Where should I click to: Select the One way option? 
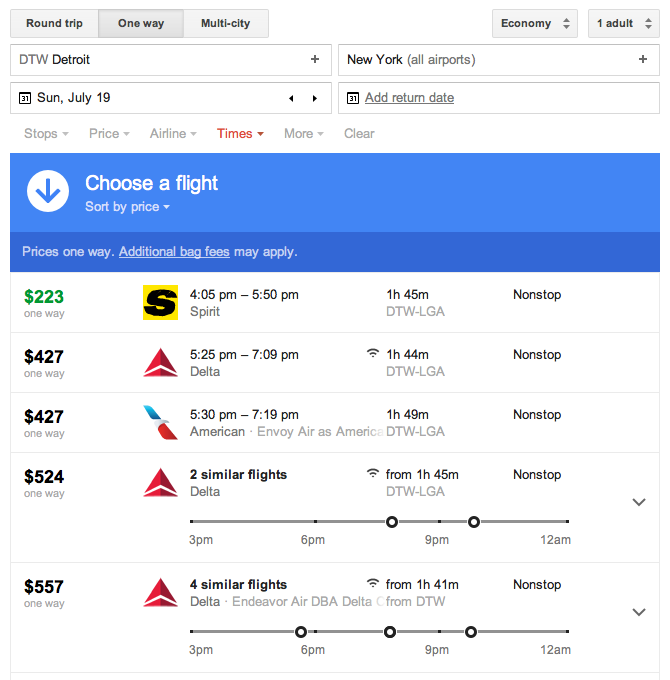[x=141, y=23]
